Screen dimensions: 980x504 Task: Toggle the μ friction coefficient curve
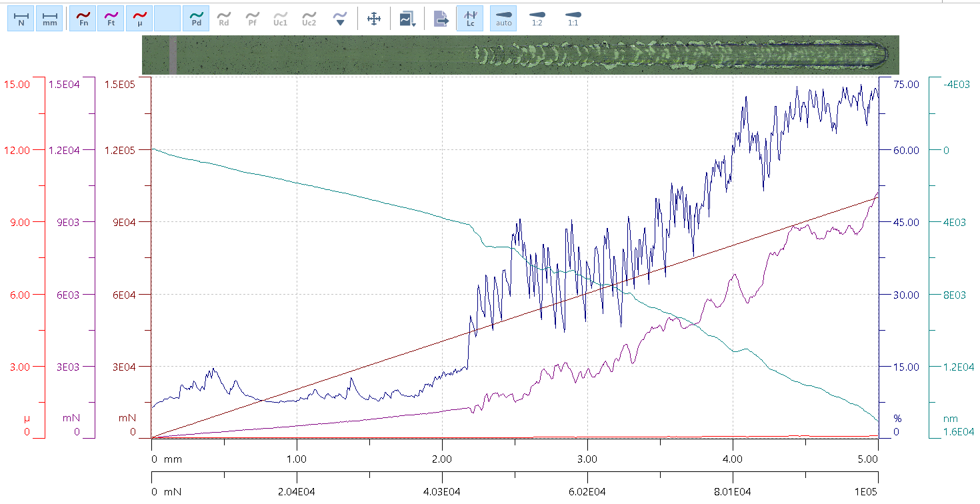pyautogui.click(x=139, y=18)
